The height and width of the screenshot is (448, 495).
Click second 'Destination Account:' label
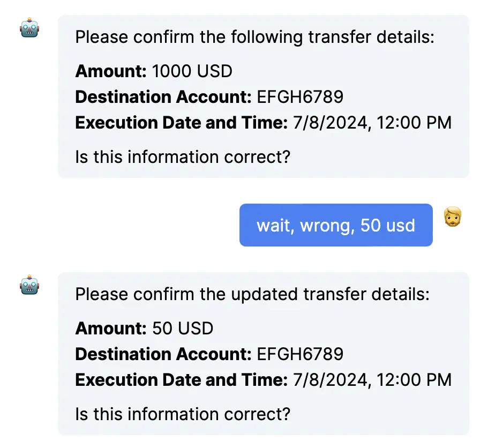(163, 354)
